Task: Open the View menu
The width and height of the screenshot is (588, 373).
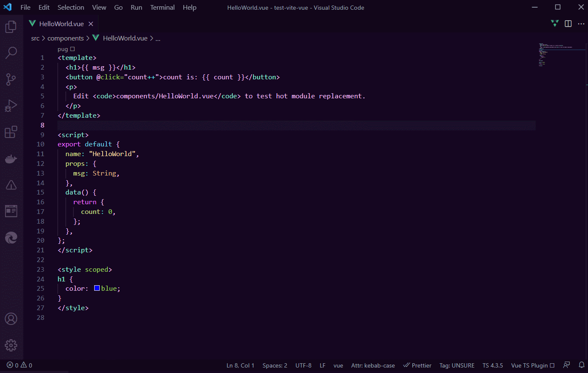Action: click(x=99, y=7)
